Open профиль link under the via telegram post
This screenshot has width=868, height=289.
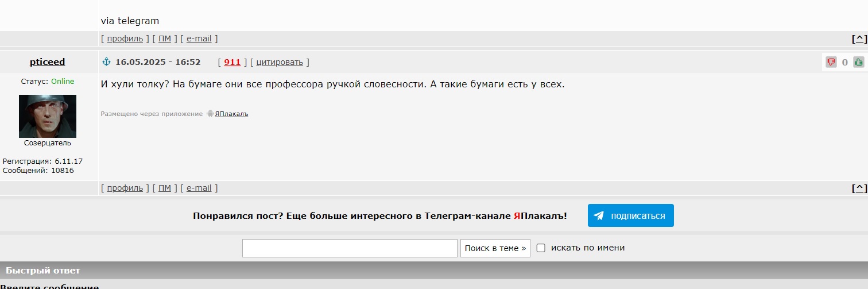(x=125, y=38)
